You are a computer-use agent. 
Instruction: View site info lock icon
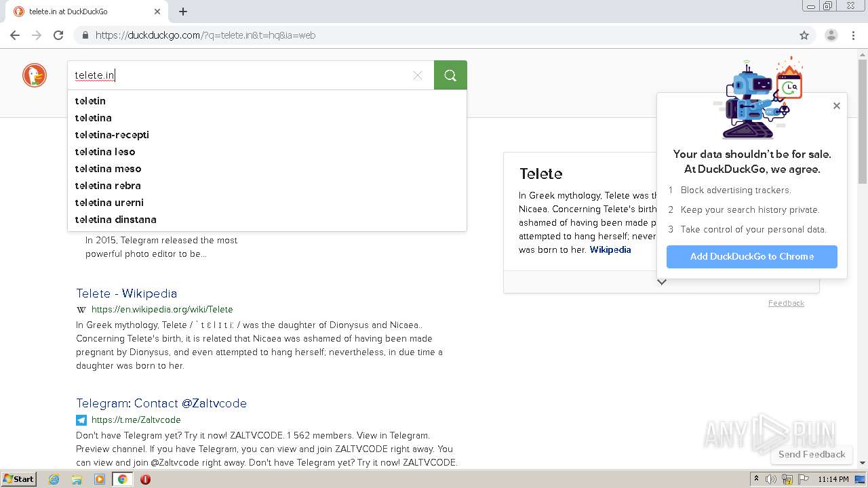[x=85, y=35]
